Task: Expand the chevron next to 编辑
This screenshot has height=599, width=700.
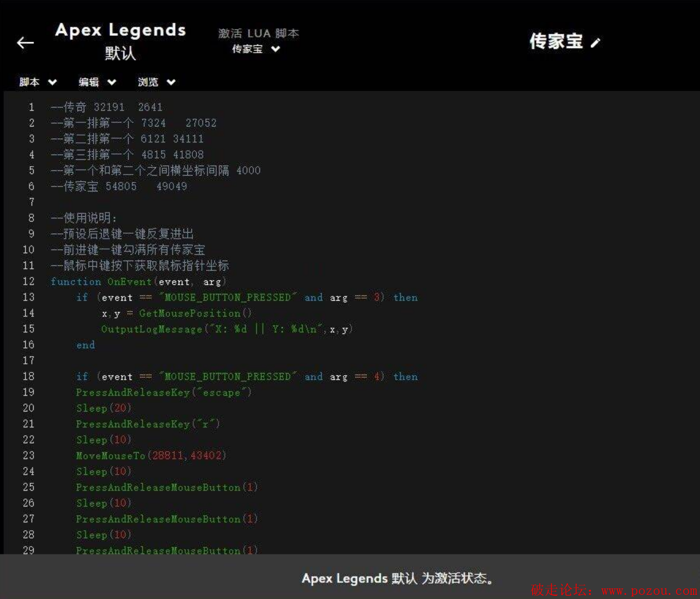Action: coord(112,82)
